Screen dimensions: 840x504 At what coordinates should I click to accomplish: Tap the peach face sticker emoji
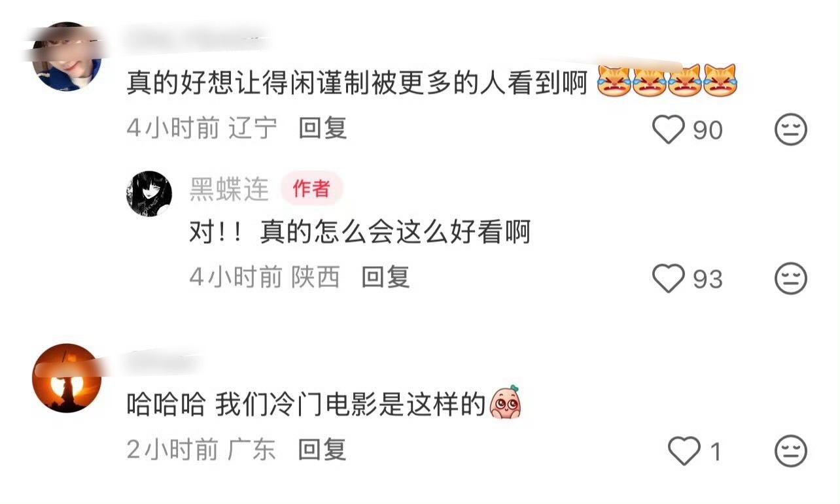505,401
